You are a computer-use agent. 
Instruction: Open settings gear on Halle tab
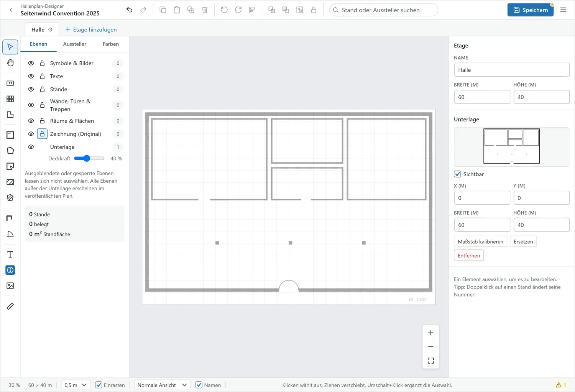click(x=50, y=30)
